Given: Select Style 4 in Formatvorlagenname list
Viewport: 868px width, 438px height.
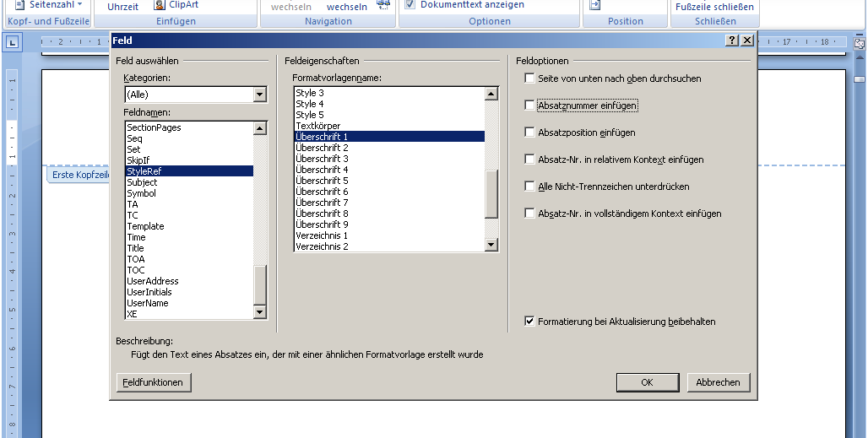Looking at the screenshot, I should click(390, 104).
